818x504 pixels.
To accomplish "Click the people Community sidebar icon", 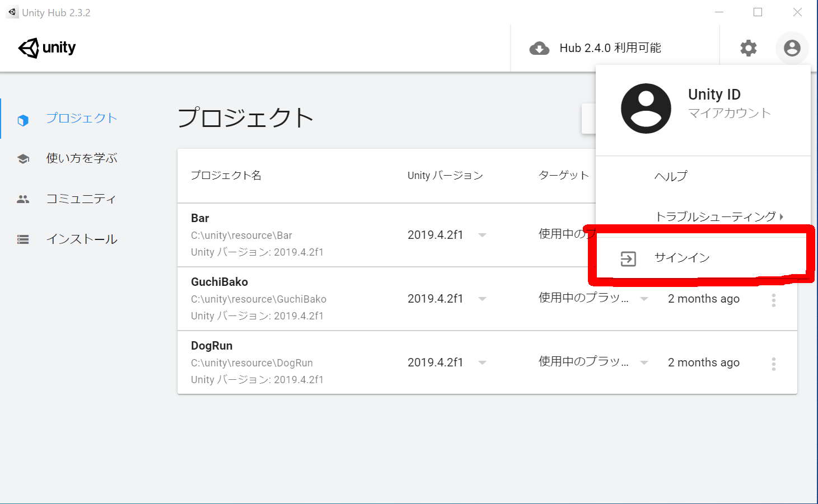I will pos(23,199).
